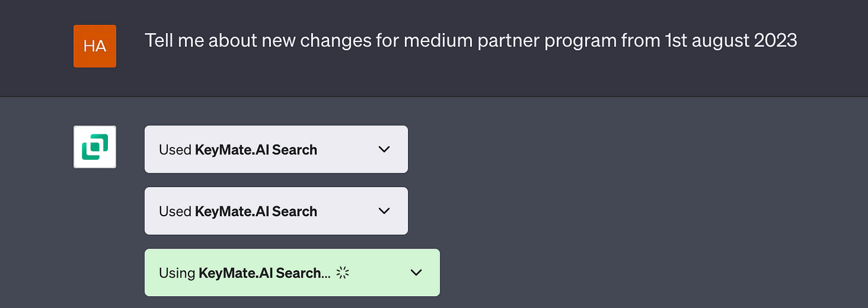Image resolution: width=868 pixels, height=308 pixels.
Task: Open the first Used KeyMate.AI Search box
Action: 276,149
